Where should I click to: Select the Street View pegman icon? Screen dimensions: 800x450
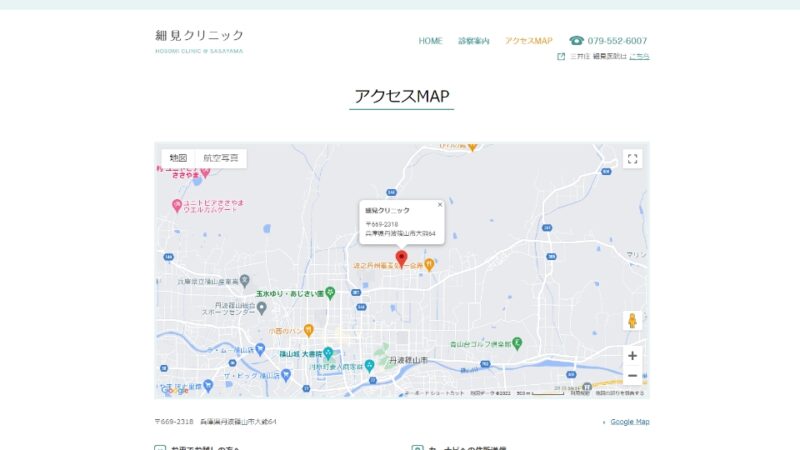pos(633,320)
